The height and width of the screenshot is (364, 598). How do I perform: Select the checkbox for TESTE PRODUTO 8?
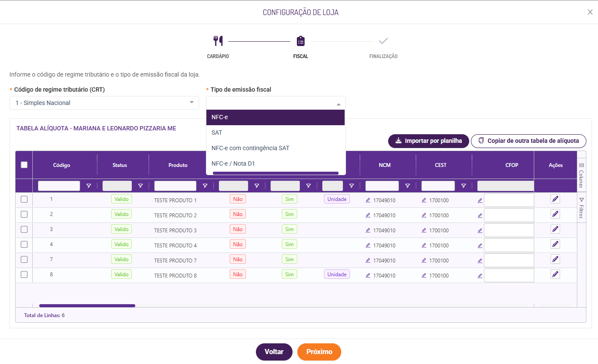[x=24, y=275]
